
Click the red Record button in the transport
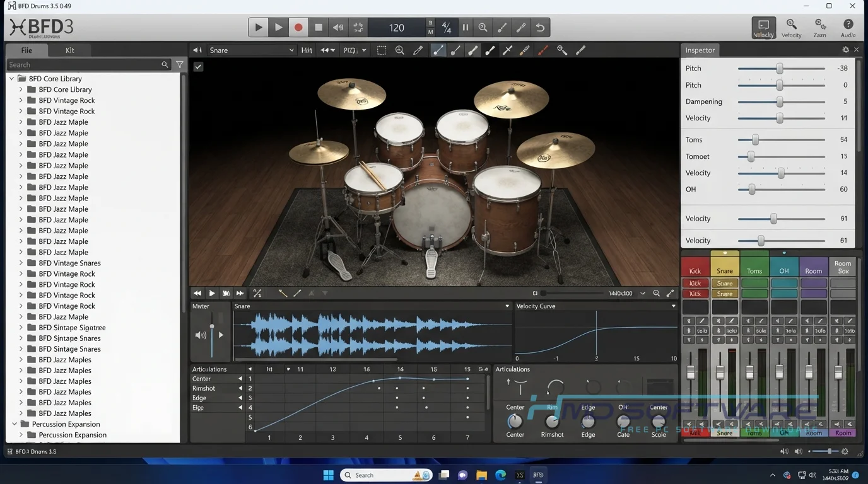[298, 27]
